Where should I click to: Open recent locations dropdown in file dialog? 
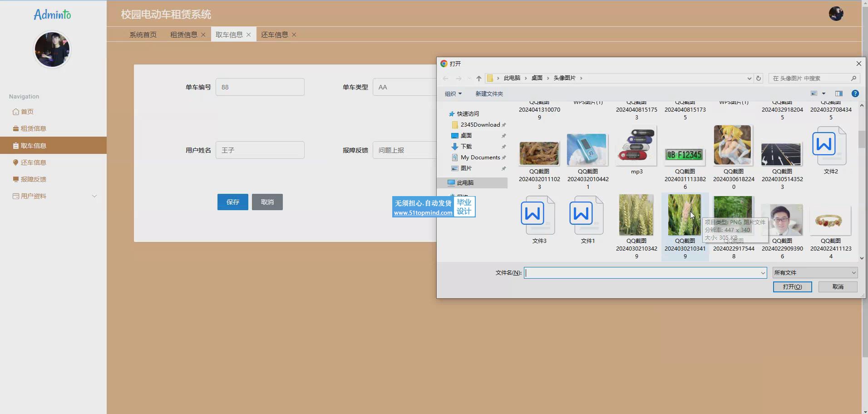click(x=469, y=79)
